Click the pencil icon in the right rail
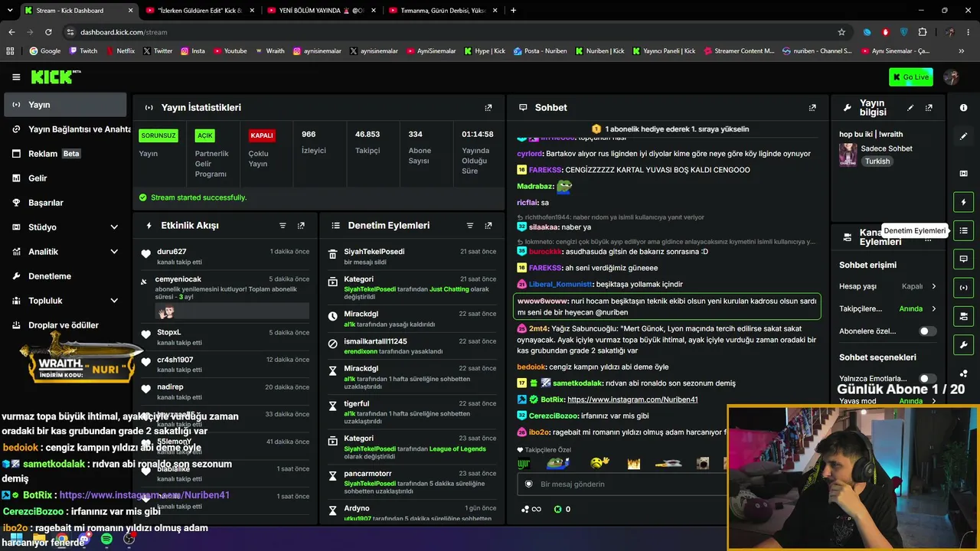The image size is (980, 551). click(x=963, y=136)
